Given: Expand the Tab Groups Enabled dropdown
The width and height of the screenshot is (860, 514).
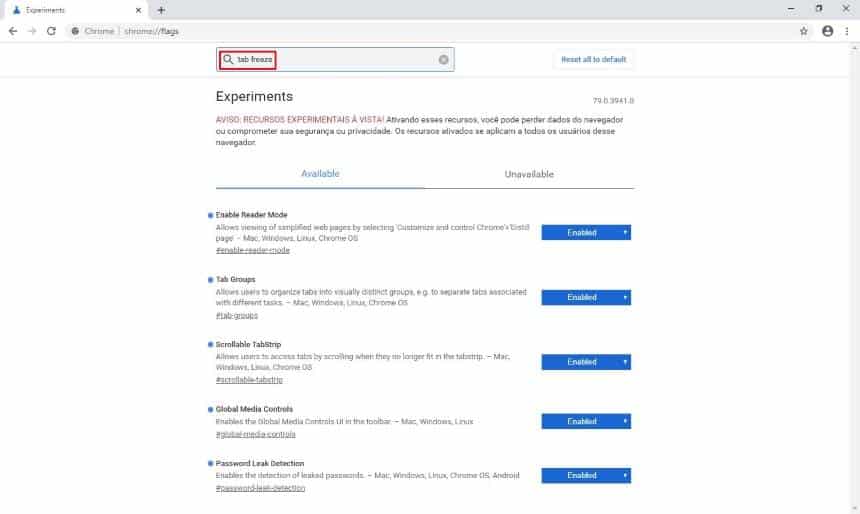Looking at the screenshot, I should click(586, 297).
